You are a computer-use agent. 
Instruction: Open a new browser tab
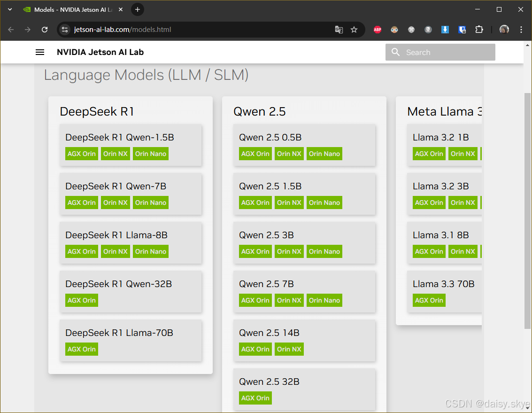[138, 9]
